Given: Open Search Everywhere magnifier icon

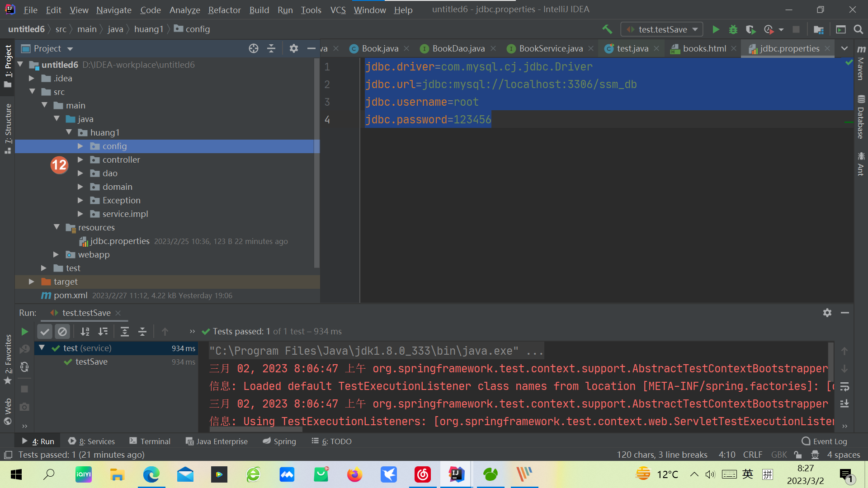Looking at the screenshot, I should pyautogui.click(x=858, y=29).
